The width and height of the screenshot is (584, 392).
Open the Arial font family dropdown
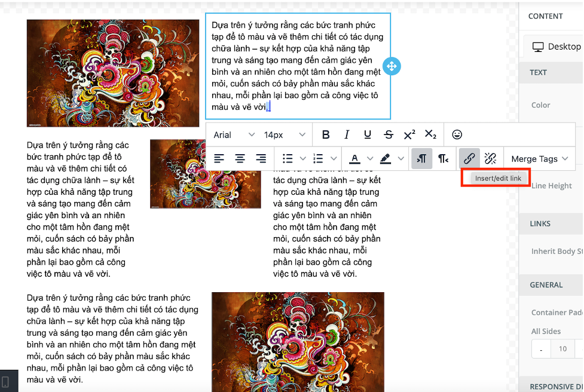pos(234,135)
